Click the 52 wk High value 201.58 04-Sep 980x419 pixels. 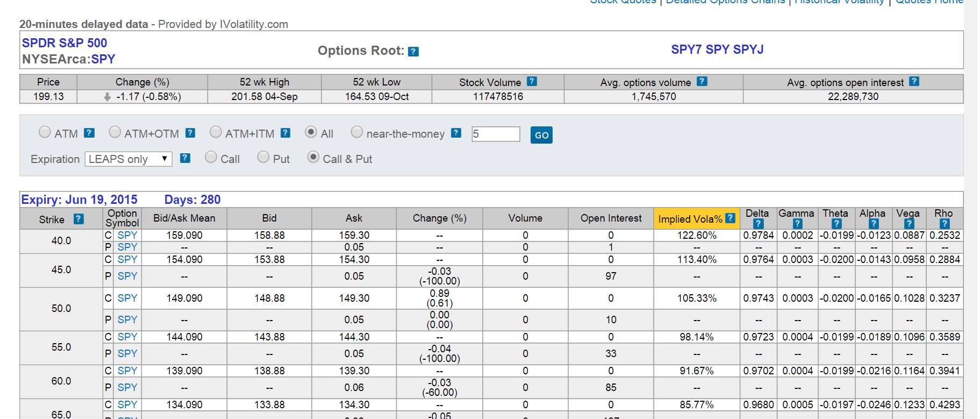tap(264, 96)
